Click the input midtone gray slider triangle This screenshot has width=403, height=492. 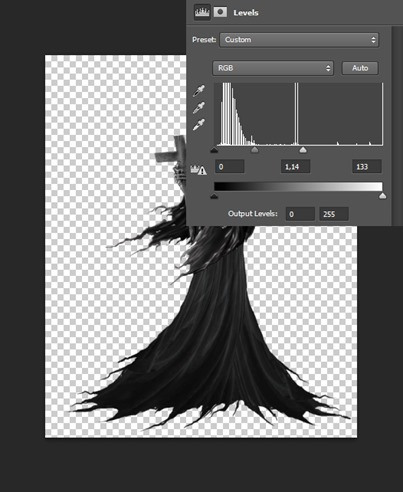(x=254, y=150)
